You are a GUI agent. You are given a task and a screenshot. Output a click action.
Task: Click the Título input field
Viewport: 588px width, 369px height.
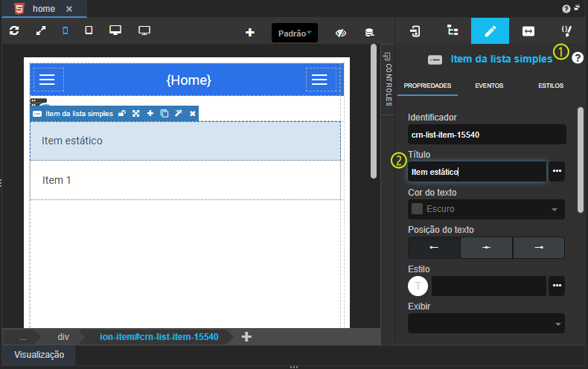(477, 172)
